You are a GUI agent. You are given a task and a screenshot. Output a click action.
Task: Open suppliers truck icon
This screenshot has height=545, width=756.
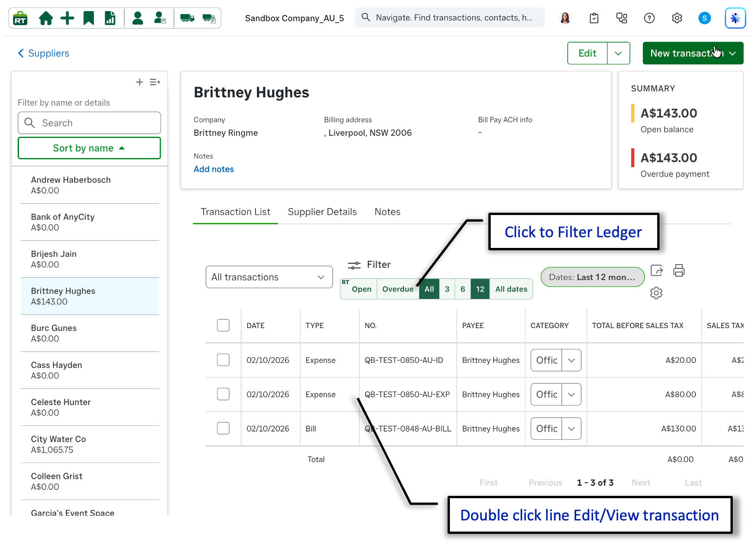[x=187, y=18]
